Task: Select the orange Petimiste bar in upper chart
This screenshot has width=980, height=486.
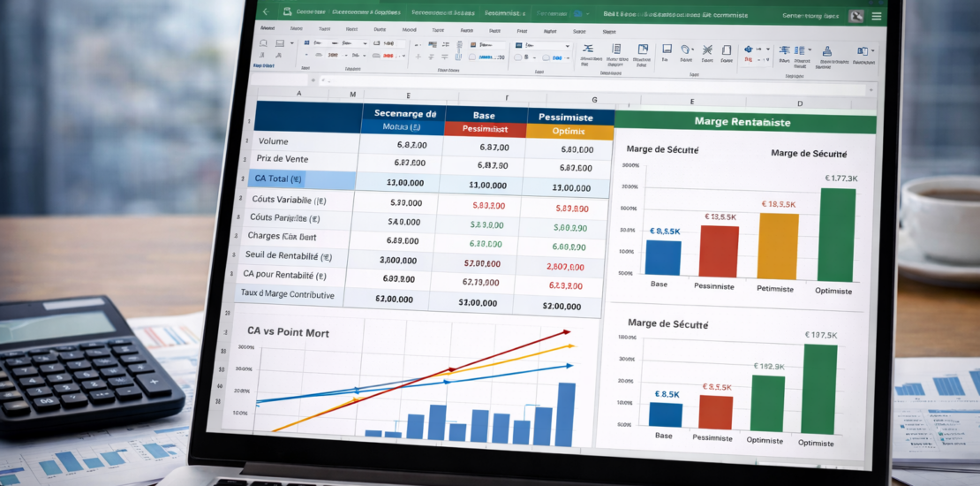Action: click(778, 247)
